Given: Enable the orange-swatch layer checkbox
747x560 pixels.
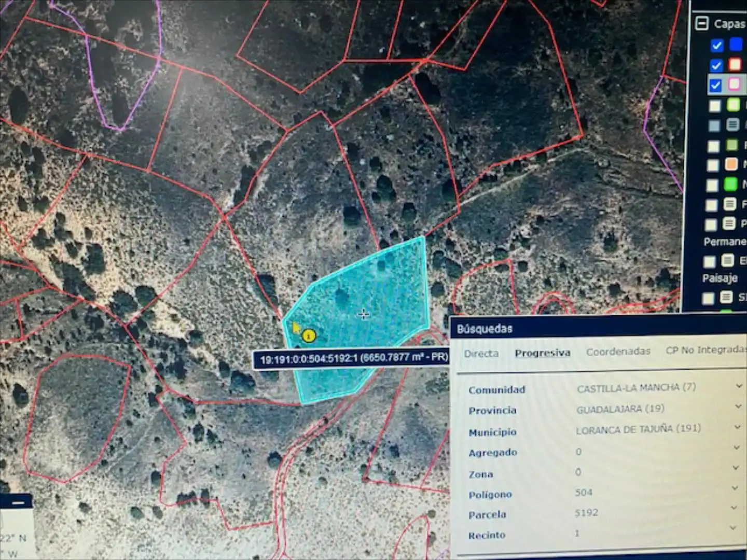Looking at the screenshot, I should [713, 165].
